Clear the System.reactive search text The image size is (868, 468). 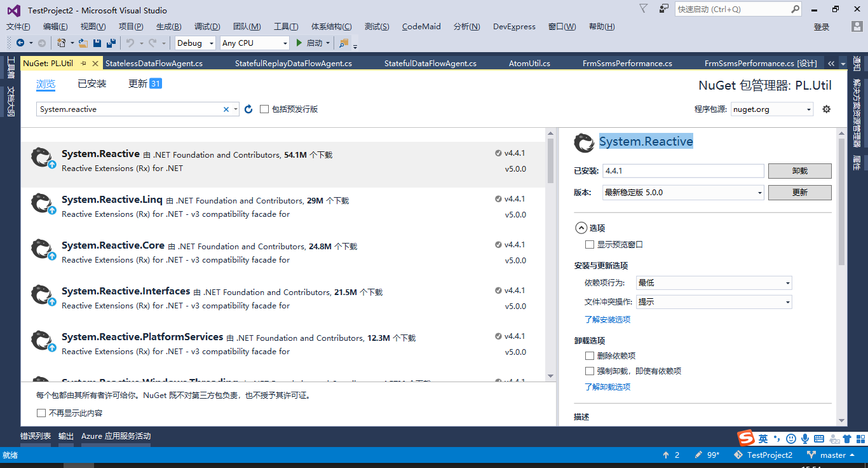point(226,109)
